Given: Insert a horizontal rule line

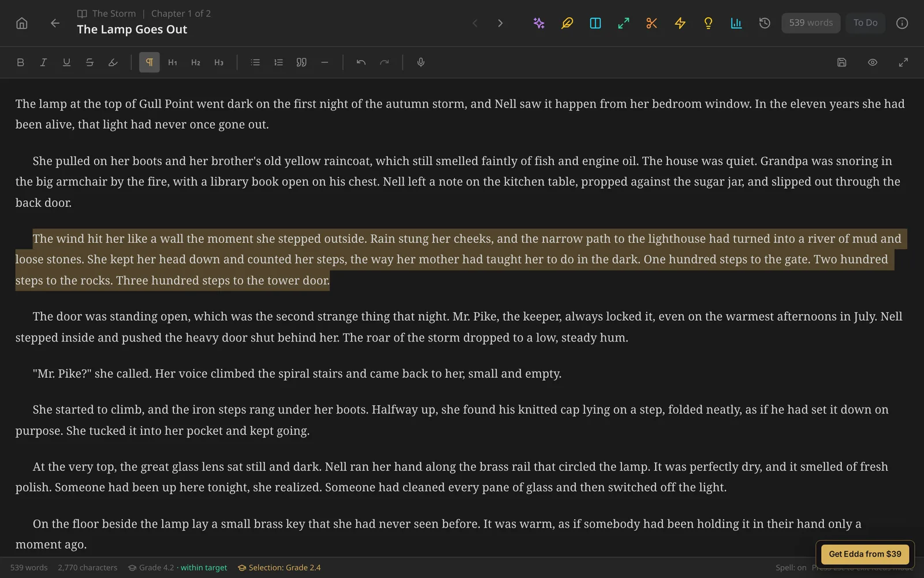Looking at the screenshot, I should pyautogui.click(x=325, y=62).
